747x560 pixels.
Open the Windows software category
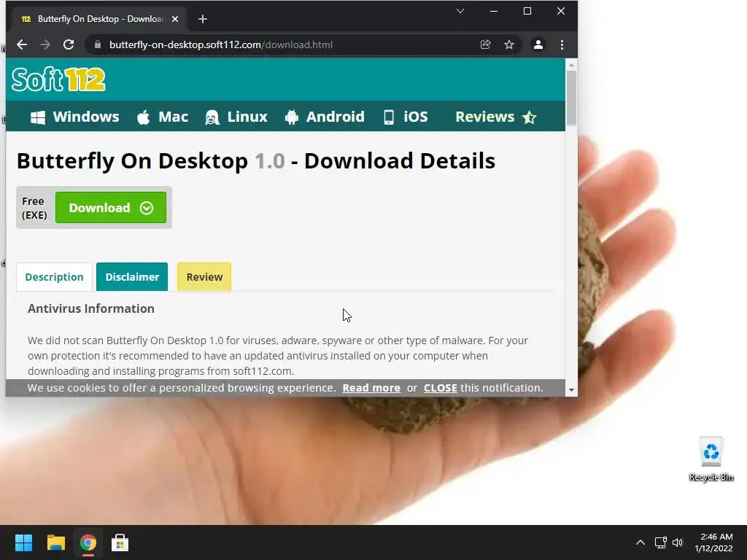pos(75,117)
